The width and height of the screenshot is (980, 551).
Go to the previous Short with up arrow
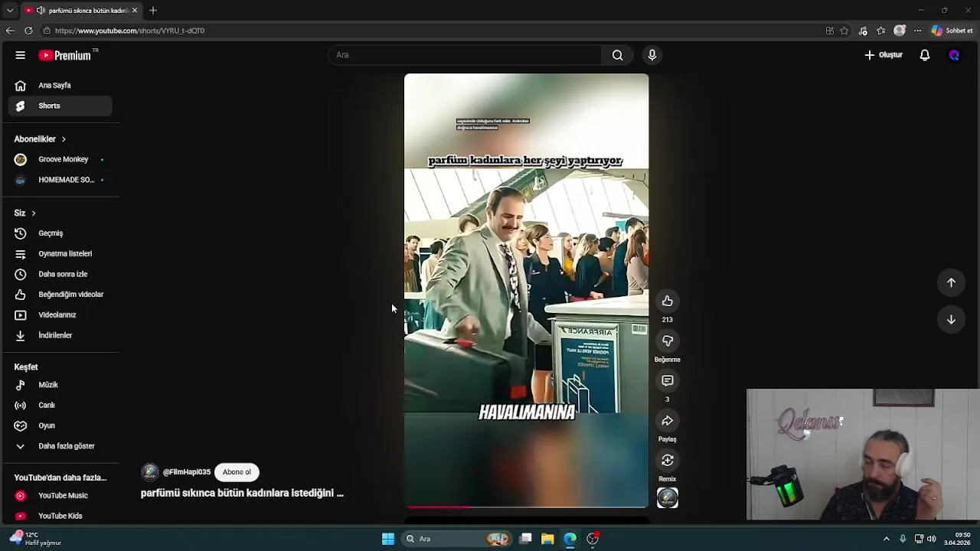point(951,282)
